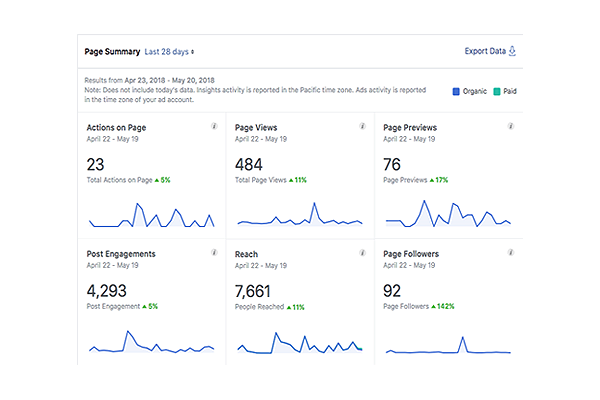The image size is (600, 400).
Task: Click the blue Organic color swatch
Action: pyautogui.click(x=456, y=91)
